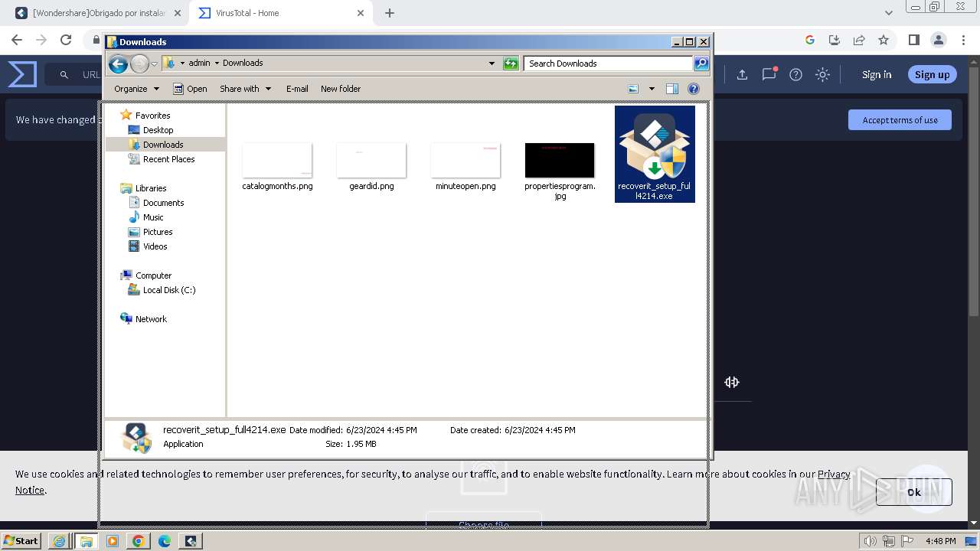Select propertiesprogram.jpg file thumbnail
This screenshot has height=551, width=980.
click(x=560, y=160)
